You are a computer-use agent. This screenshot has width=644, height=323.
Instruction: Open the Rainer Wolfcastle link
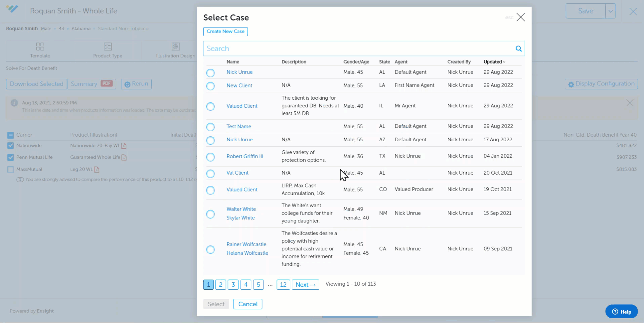246,244
